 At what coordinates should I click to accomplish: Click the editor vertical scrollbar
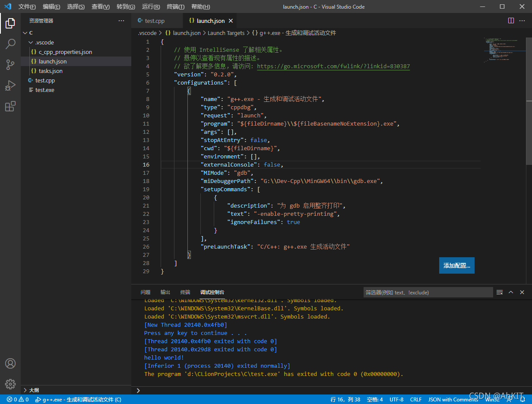click(x=529, y=101)
